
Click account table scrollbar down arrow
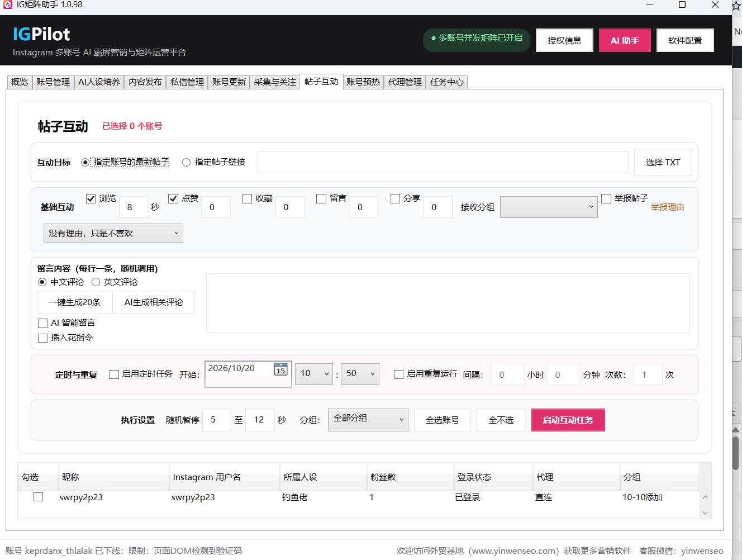705,512
